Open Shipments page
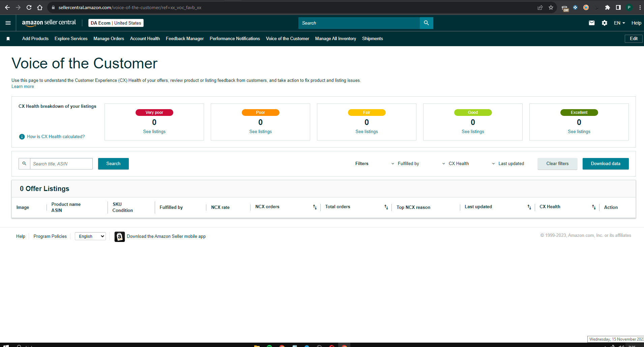This screenshot has width=644, height=347. 373,38
